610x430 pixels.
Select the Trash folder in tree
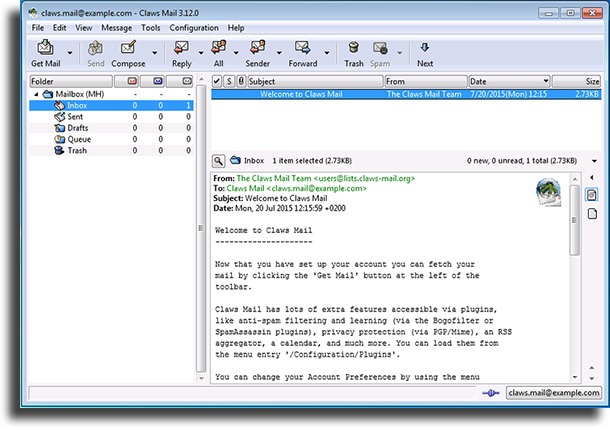click(111, 151)
